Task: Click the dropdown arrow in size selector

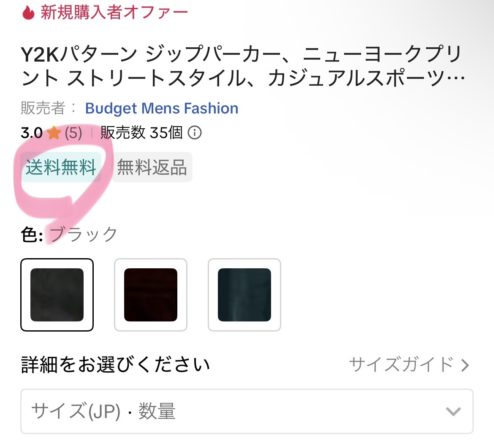Action: click(453, 411)
